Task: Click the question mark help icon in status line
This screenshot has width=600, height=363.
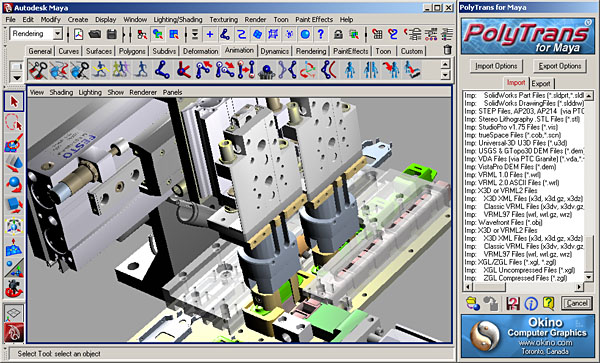Action: pos(321,34)
